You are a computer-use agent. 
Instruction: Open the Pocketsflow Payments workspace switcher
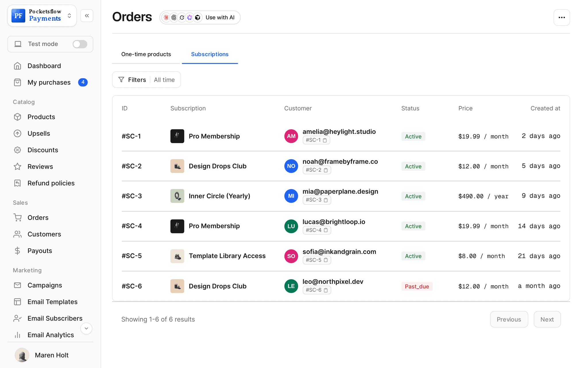(42, 16)
